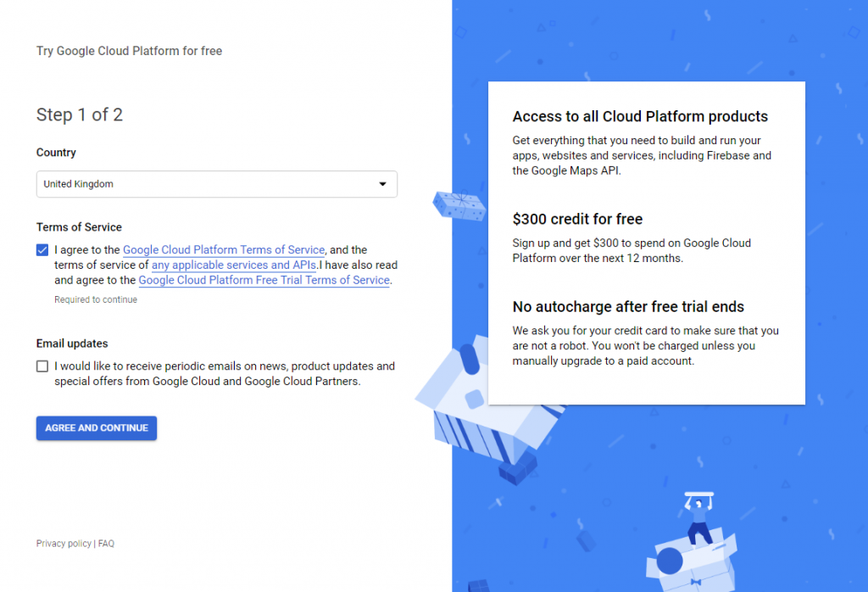Open the Country dropdown showing United Kingdom
Image resolution: width=868 pixels, height=592 pixels.
(x=216, y=184)
